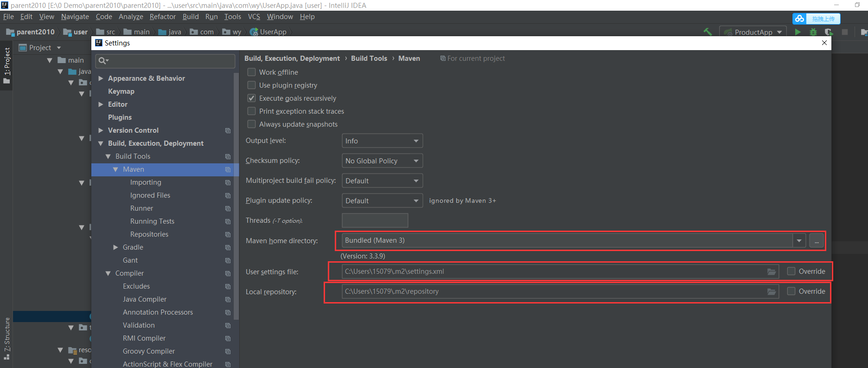Open Checksum policy dropdown
Screen dimensions: 868x368
(382, 161)
